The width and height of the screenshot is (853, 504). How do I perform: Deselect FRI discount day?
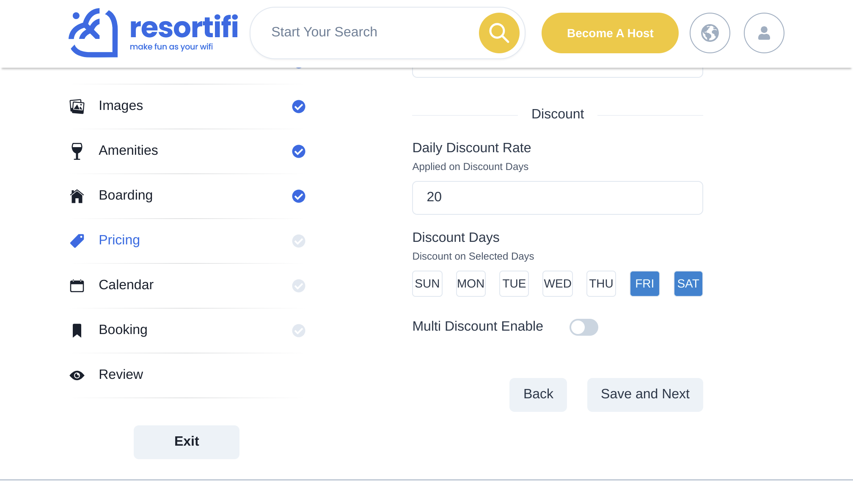(x=644, y=284)
